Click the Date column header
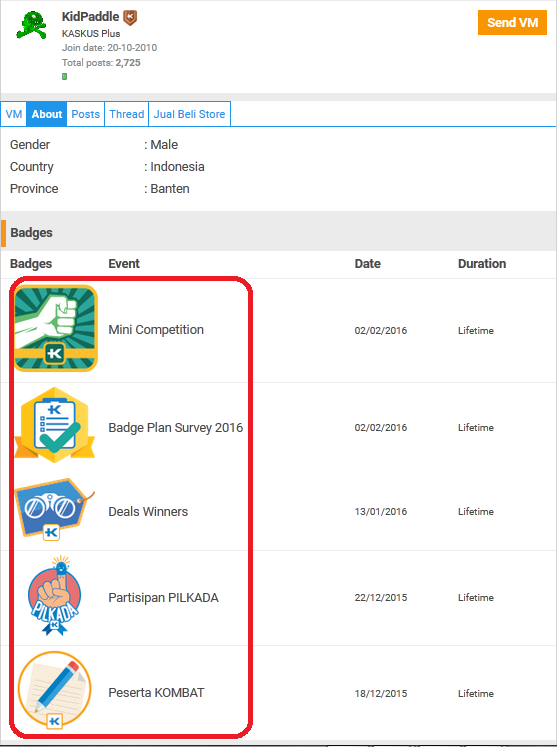This screenshot has height=747, width=557. tap(367, 263)
